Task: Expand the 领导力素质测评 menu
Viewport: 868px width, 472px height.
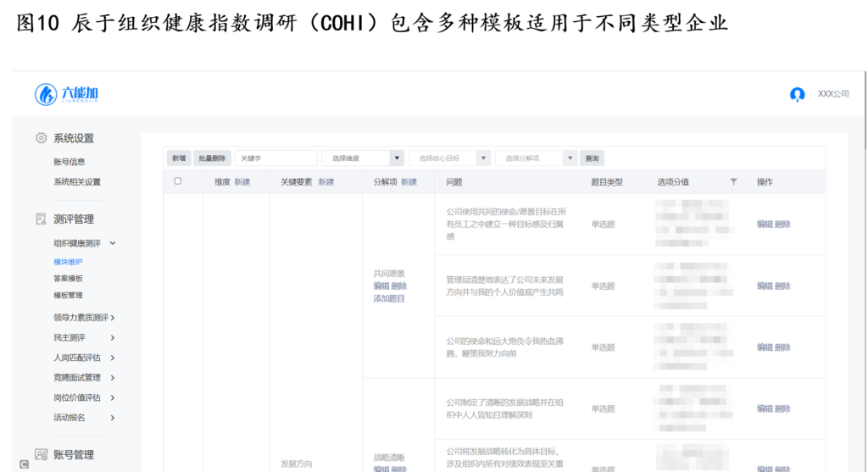Action: point(113,318)
